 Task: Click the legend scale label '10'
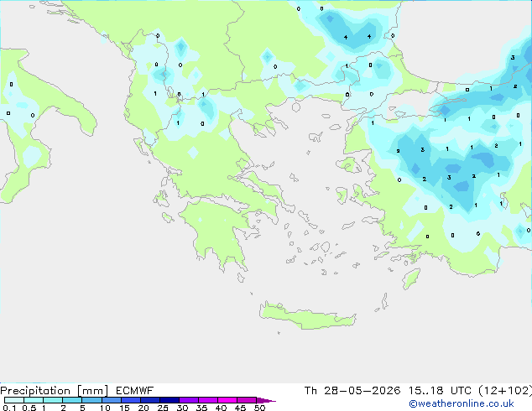point(105,408)
